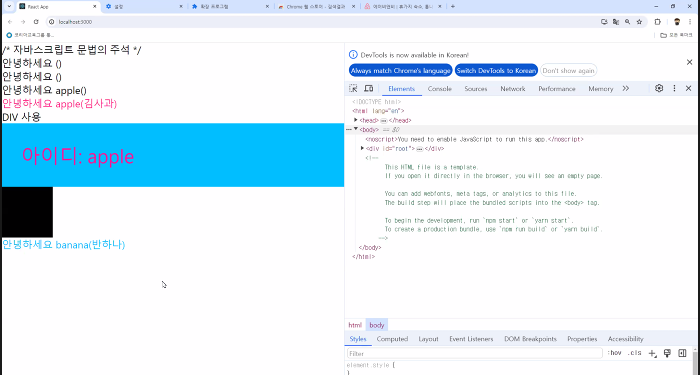
Task: Select the Elements panel tab
Action: (401, 89)
